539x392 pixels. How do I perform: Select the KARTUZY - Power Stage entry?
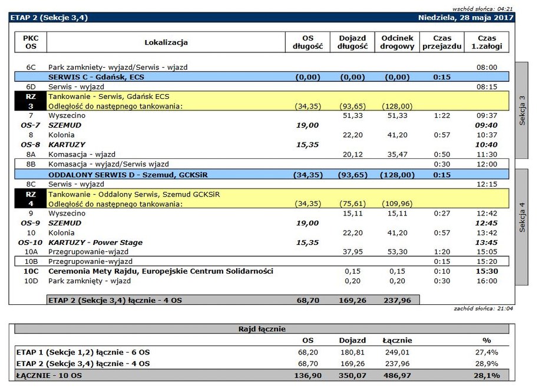pyautogui.click(x=95, y=242)
